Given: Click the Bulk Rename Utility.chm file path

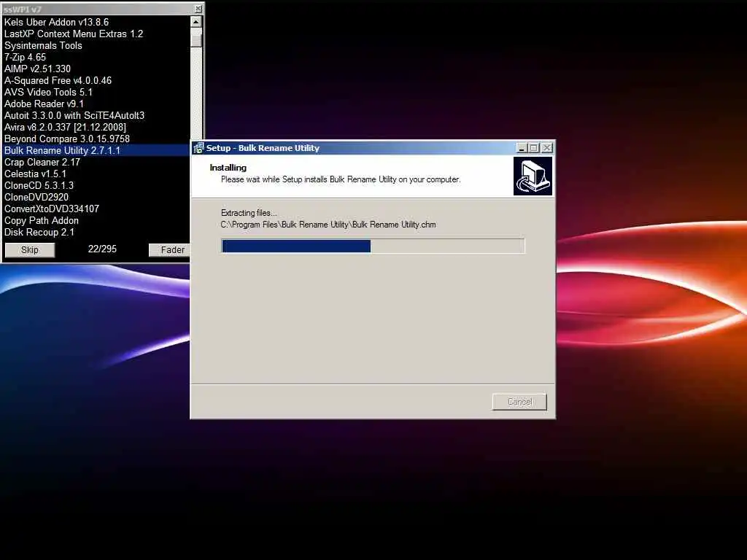Looking at the screenshot, I should click(x=328, y=225).
